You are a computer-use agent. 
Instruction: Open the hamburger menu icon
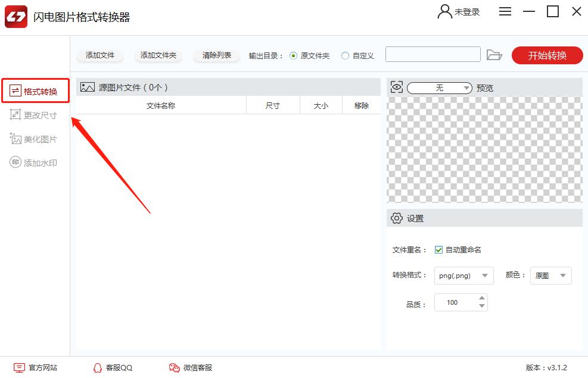[x=505, y=12]
